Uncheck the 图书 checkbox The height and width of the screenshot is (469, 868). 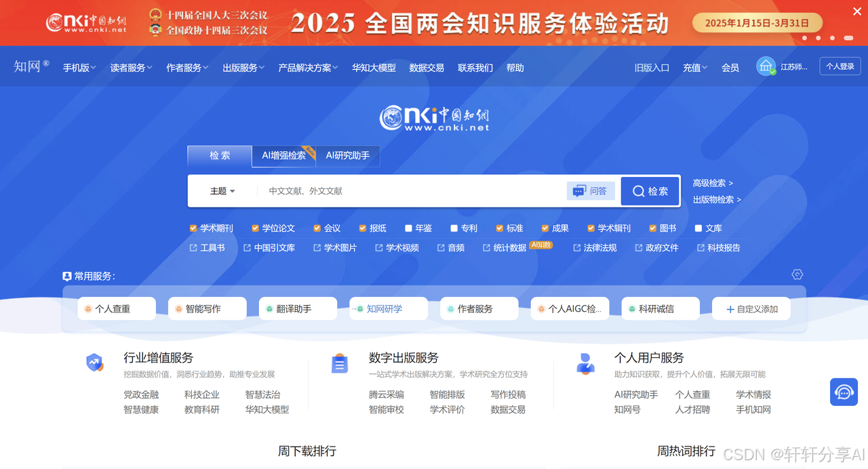pyautogui.click(x=653, y=228)
